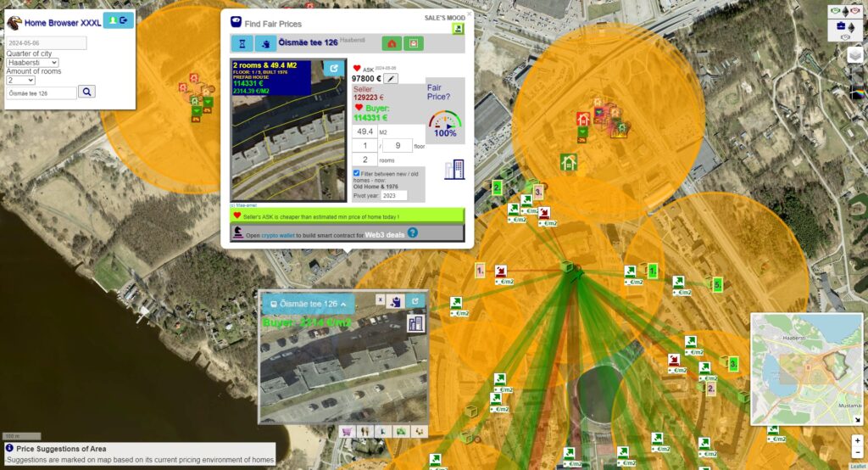Click the blue shopping-bag arrow button in popup header

(x=265, y=43)
